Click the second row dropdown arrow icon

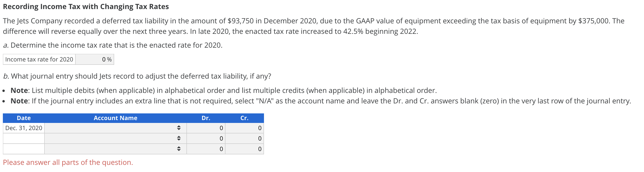pyautogui.click(x=179, y=138)
